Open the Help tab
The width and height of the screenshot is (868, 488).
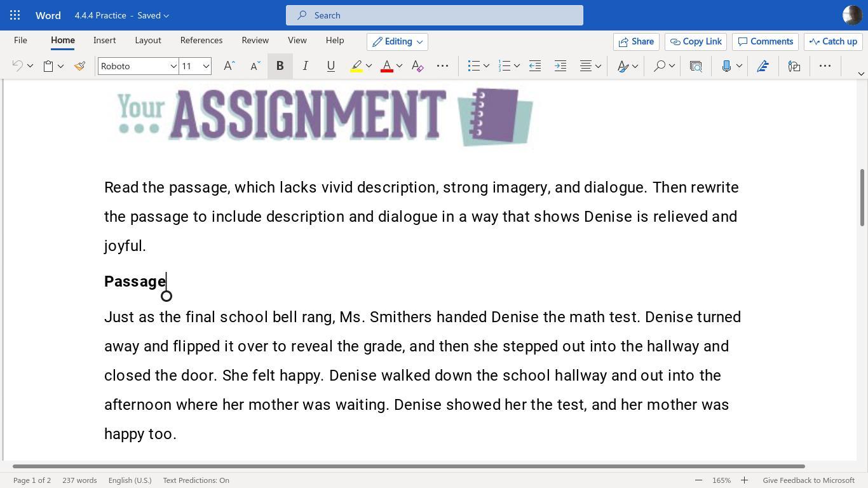click(335, 40)
